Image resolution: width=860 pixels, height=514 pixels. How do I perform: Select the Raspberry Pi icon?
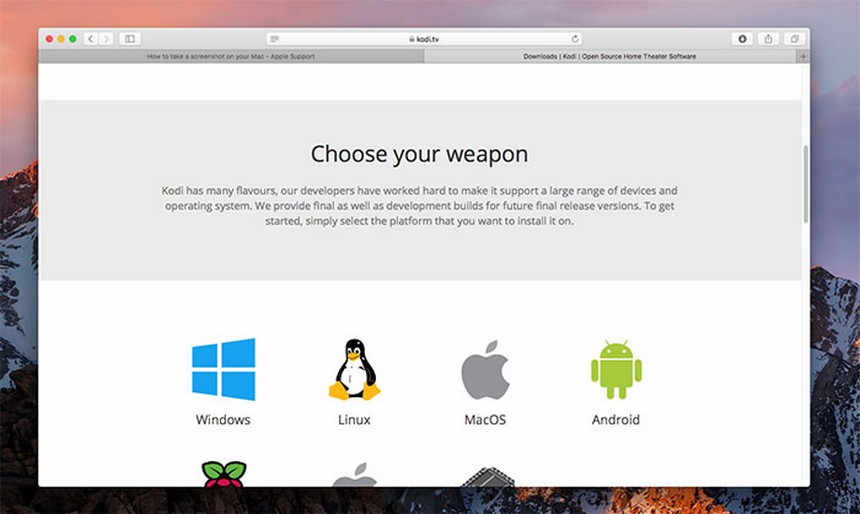point(224,474)
